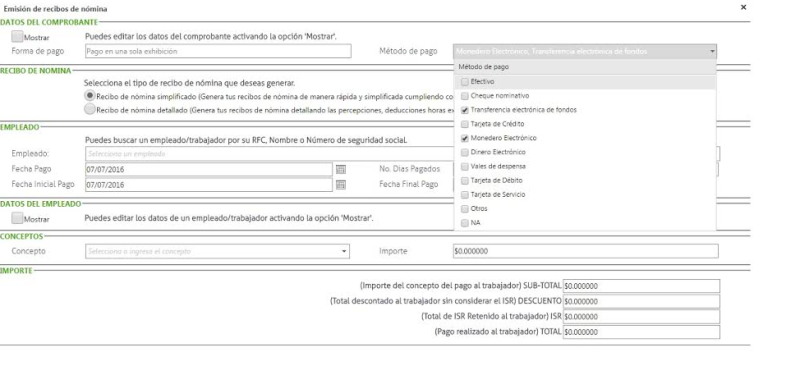Click the SUB-TOTAL amount field
The image size is (800, 384).
point(641,286)
